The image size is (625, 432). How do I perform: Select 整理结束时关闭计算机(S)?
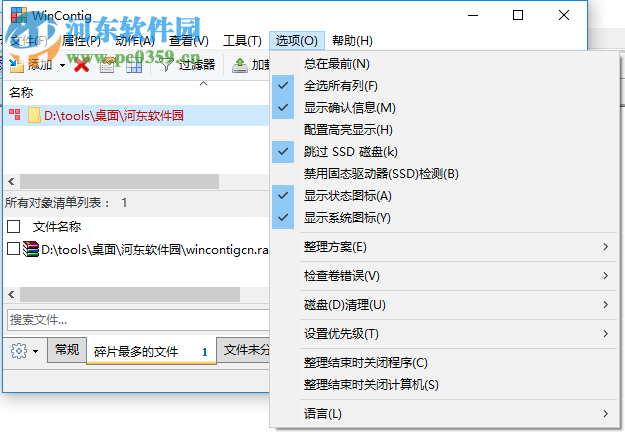[444, 385]
